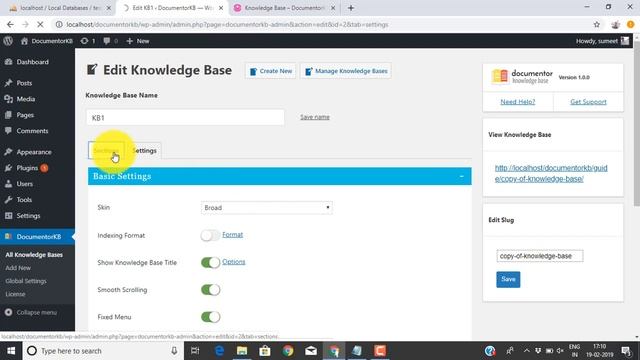Collapse the Basic Settings panel
The height and width of the screenshot is (360, 640).
pos(461,176)
